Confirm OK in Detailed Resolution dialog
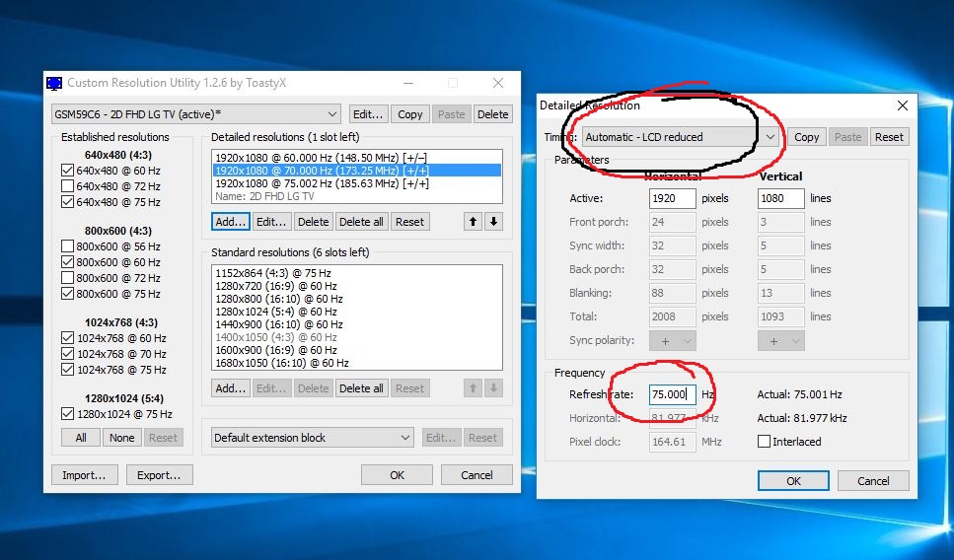954x560 pixels. (793, 481)
